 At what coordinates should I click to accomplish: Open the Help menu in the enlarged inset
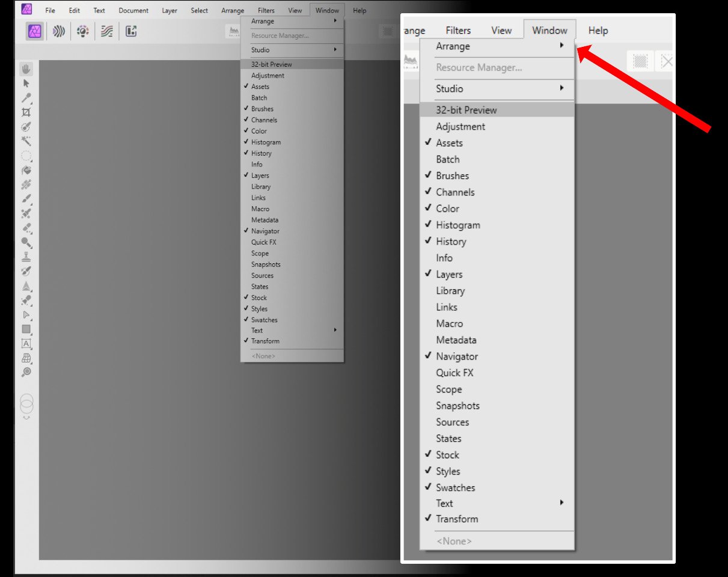tap(598, 31)
